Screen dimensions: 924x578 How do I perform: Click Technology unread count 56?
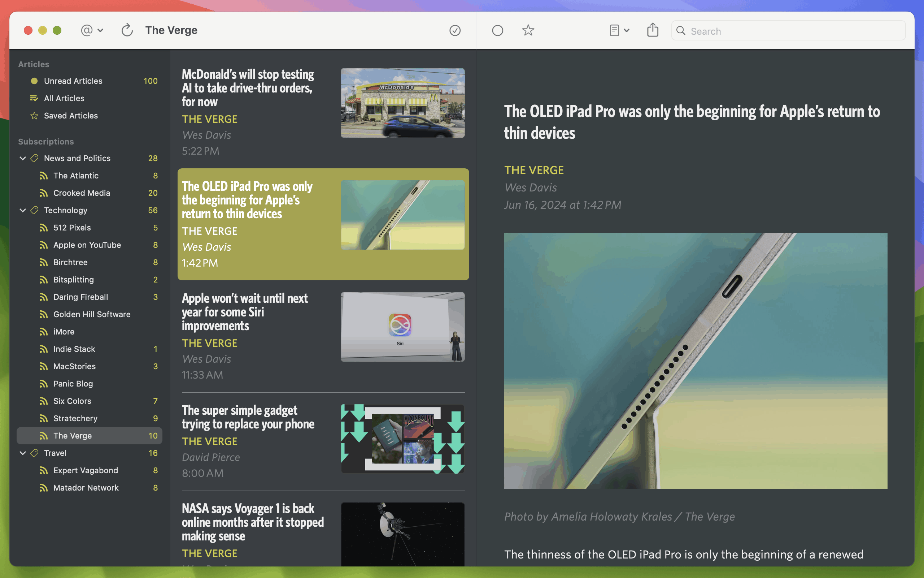pos(153,210)
